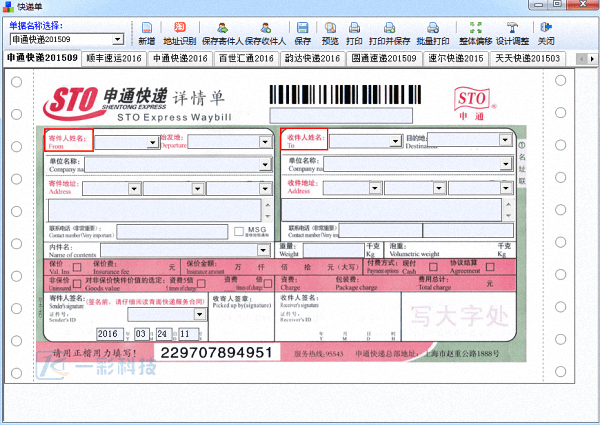Screen dimensions: 600x425
Task: Open 设计调整 design adjust tool
Action: pyautogui.click(x=512, y=33)
